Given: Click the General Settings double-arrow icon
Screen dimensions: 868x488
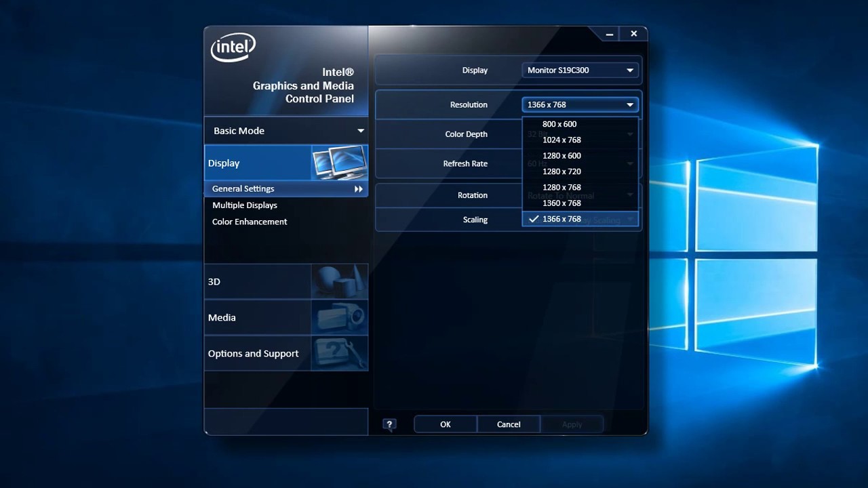Looking at the screenshot, I should click(x=359, y=189).
